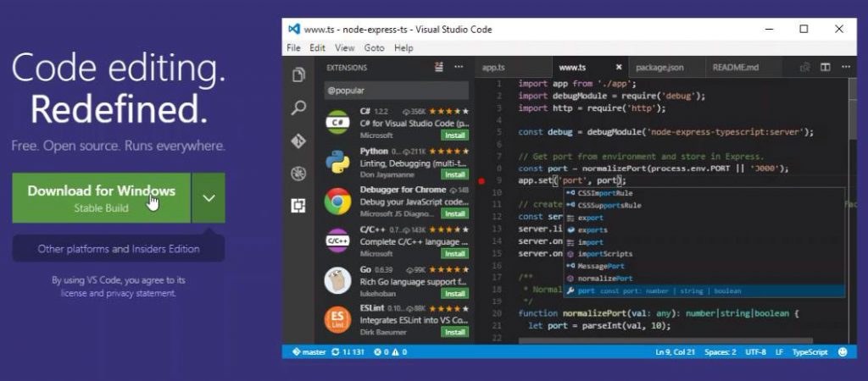Viewport: 868px width, 381px height.
Task: Click the errors count icon in status bar
Action: pyautogui.click(x=382, y=351)
